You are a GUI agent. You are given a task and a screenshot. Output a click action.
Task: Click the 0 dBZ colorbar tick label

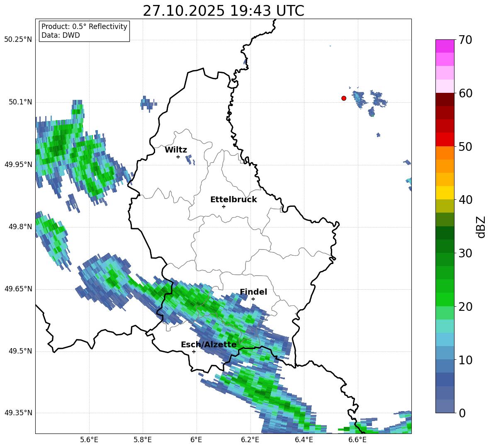click(x=462, y=413)
